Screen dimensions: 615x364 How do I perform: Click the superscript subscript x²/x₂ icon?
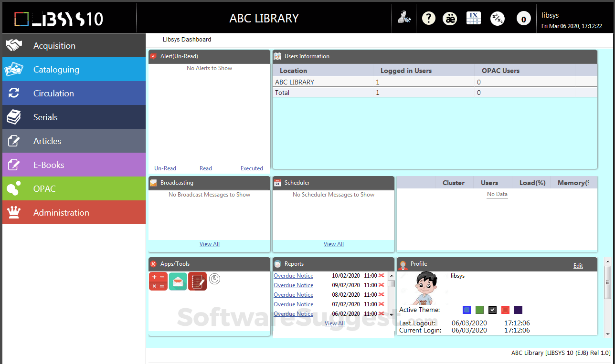point(498,18)
